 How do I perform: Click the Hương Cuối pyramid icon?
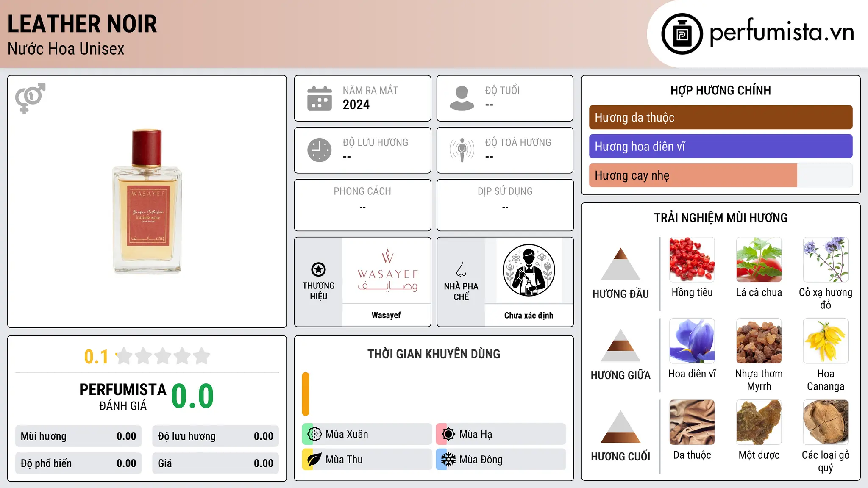[x=620, y=427]
